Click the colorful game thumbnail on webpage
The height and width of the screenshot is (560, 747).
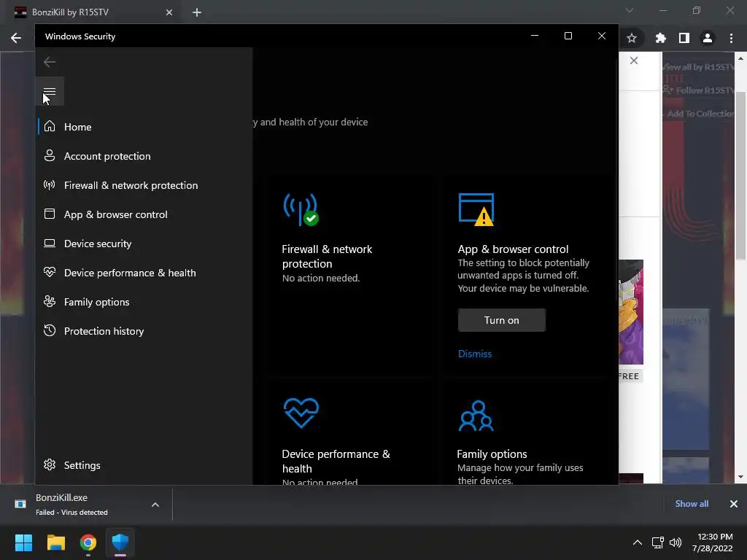(x=631, y=312)
